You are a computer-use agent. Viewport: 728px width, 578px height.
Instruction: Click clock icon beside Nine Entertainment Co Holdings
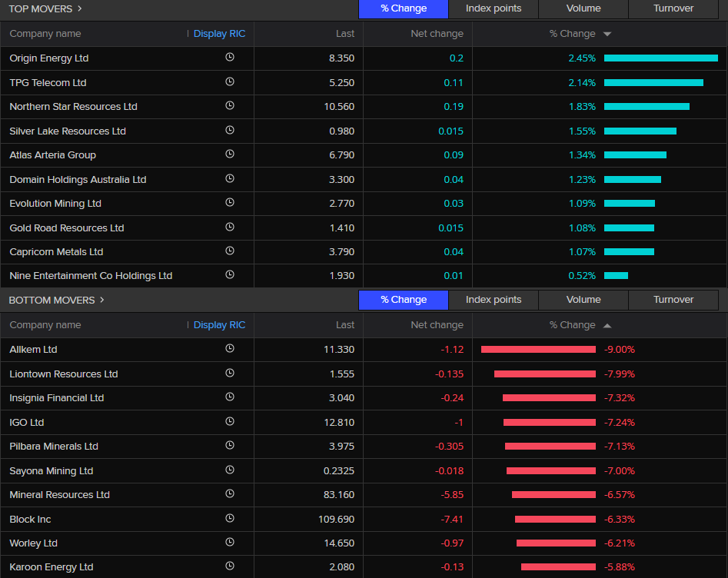point(230,274)
